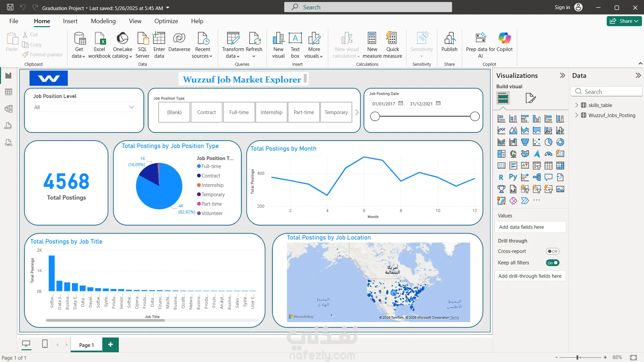This screenshot has width=644, height=362.
Task: Click Sign in
Action: (x=568, y=7)
